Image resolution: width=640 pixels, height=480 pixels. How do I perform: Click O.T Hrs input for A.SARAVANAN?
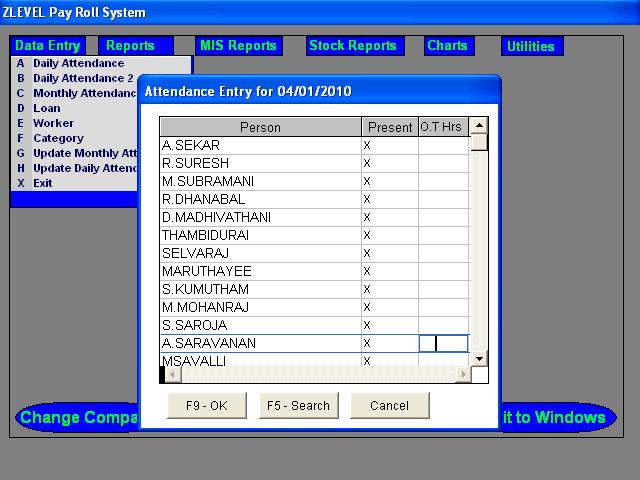[x=444, y=343]
